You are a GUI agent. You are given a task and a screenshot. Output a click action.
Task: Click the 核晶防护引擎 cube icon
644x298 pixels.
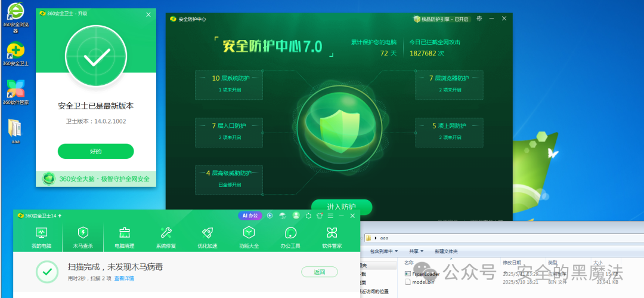(x=417, y=19)
